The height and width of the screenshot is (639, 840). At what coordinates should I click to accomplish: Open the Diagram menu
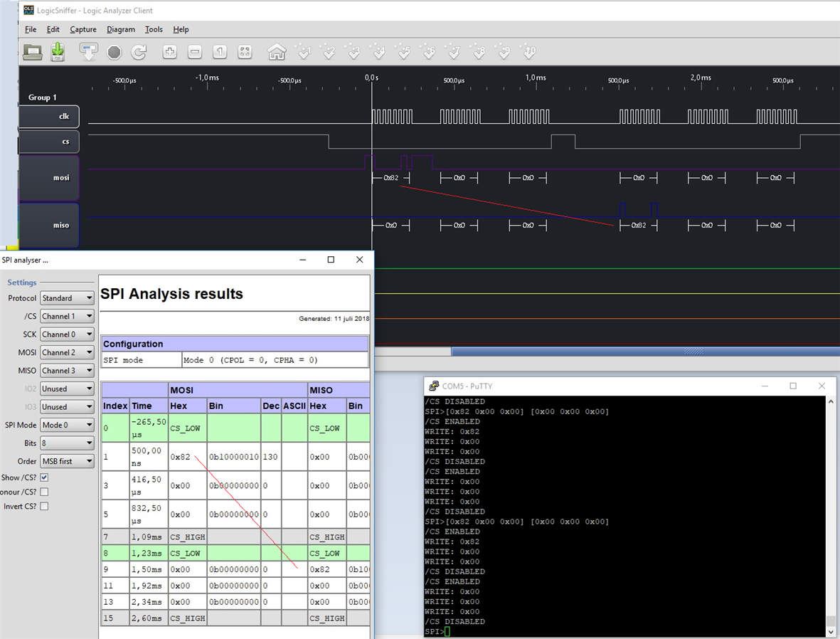120,29
